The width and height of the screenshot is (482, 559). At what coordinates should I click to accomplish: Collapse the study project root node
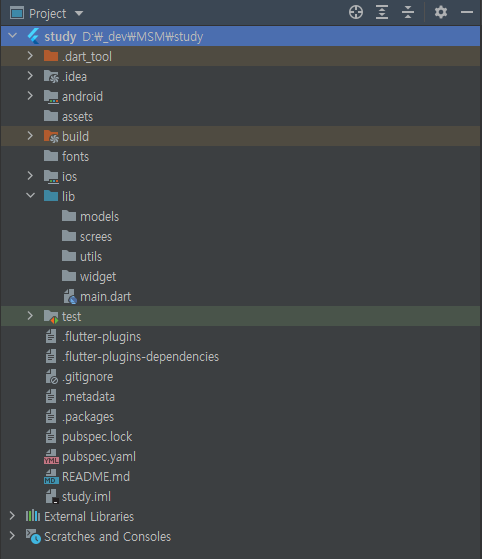(x=13, y=36)
